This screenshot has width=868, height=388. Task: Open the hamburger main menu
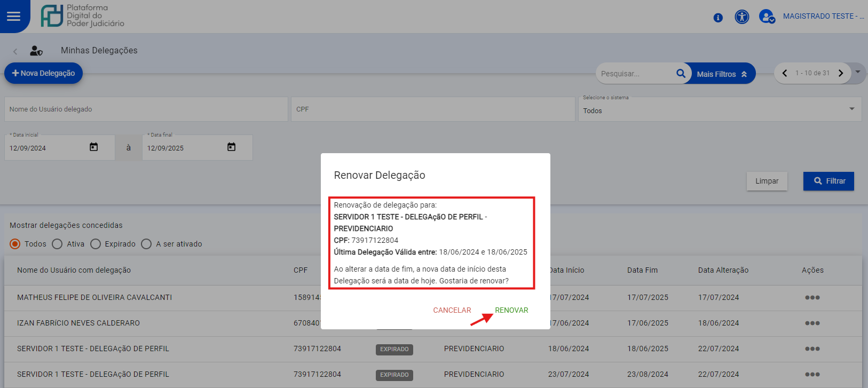click(x=14, y=16)
